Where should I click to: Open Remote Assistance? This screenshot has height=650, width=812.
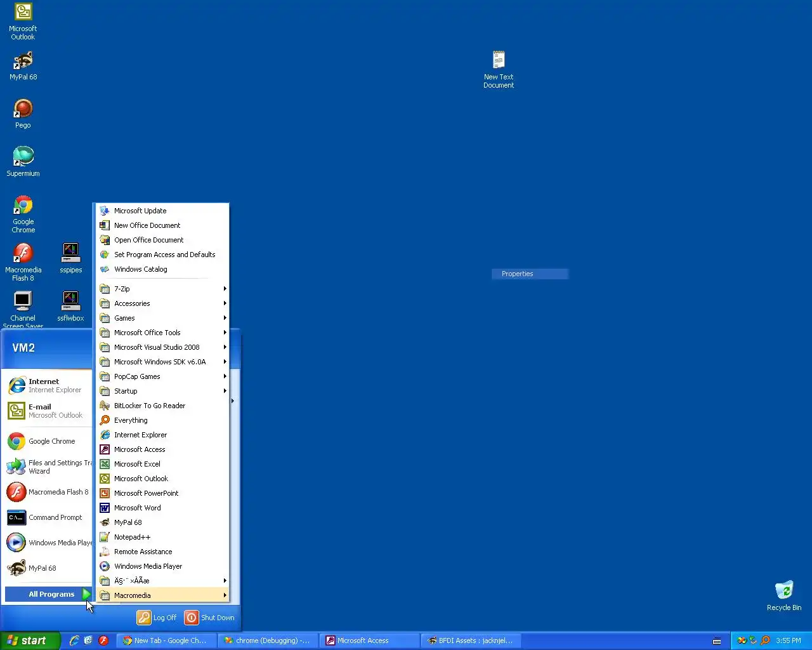(162, 552)
